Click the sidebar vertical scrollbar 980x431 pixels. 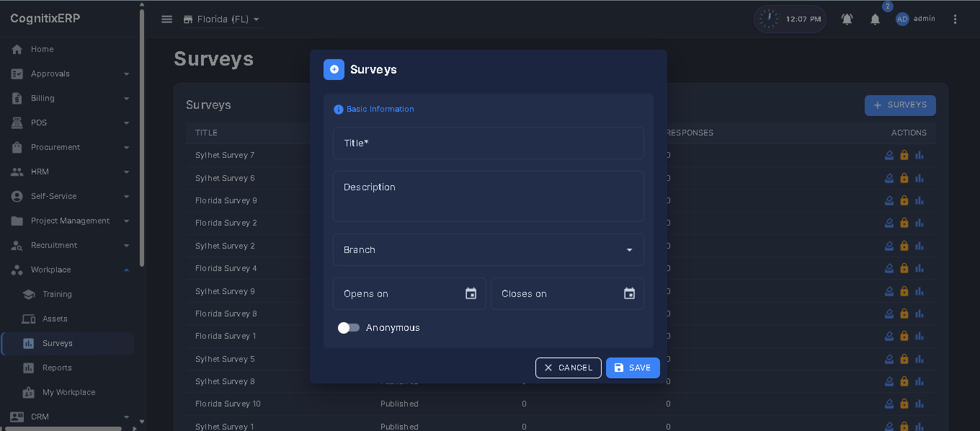(142, 138)
